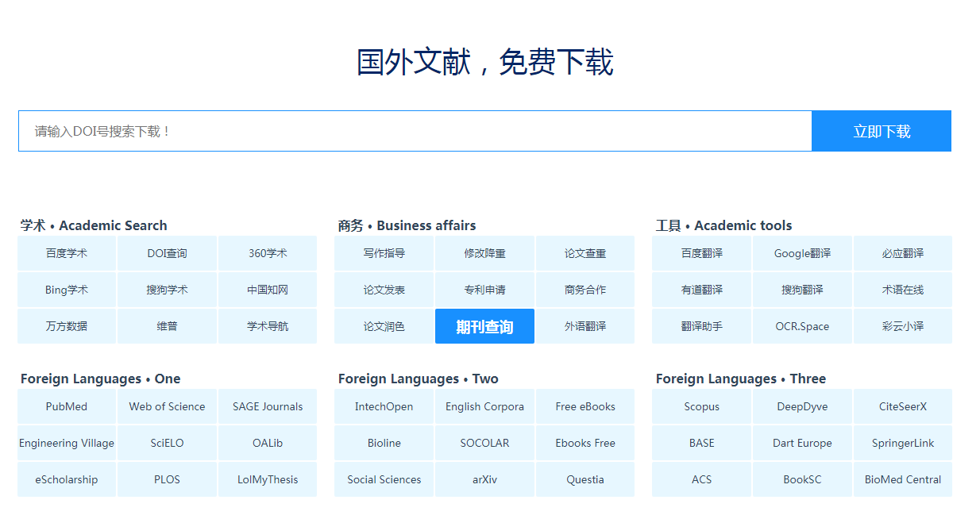The width and height of the screenshot is (980, 519).
Task: Visit the Social Sciences link
Action: (384, 479)
